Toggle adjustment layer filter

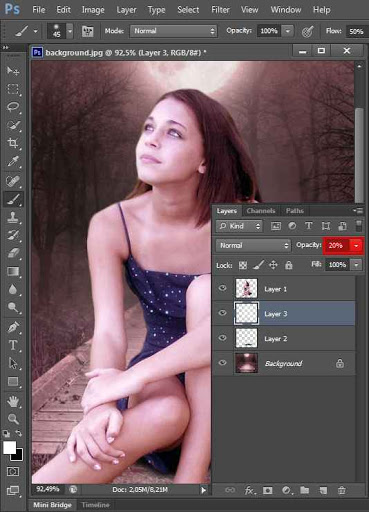[x=292, y=226]
